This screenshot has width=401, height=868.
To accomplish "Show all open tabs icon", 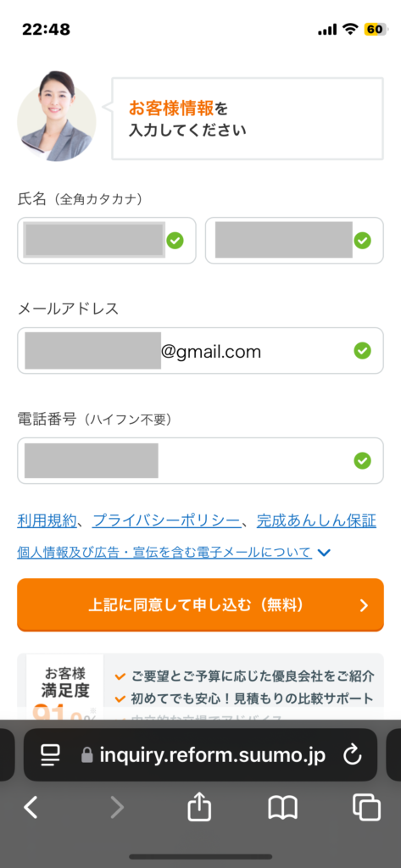I will tap(366, 808).
